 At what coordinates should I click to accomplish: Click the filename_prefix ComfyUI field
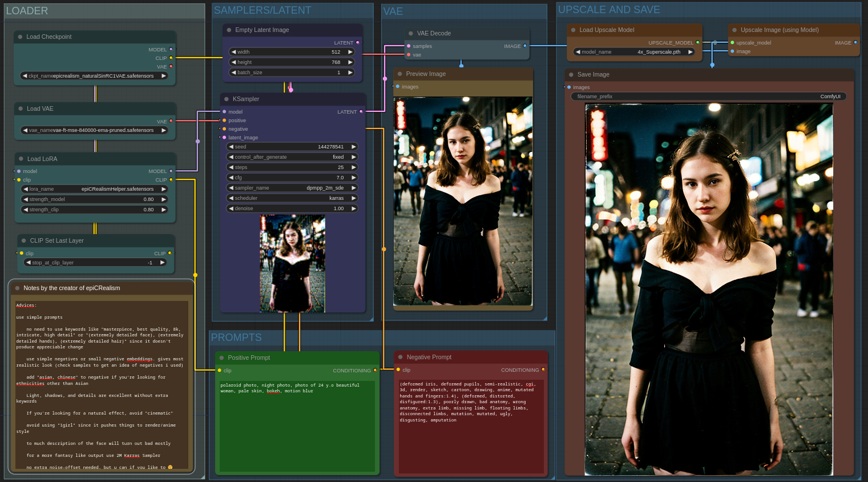708,96
